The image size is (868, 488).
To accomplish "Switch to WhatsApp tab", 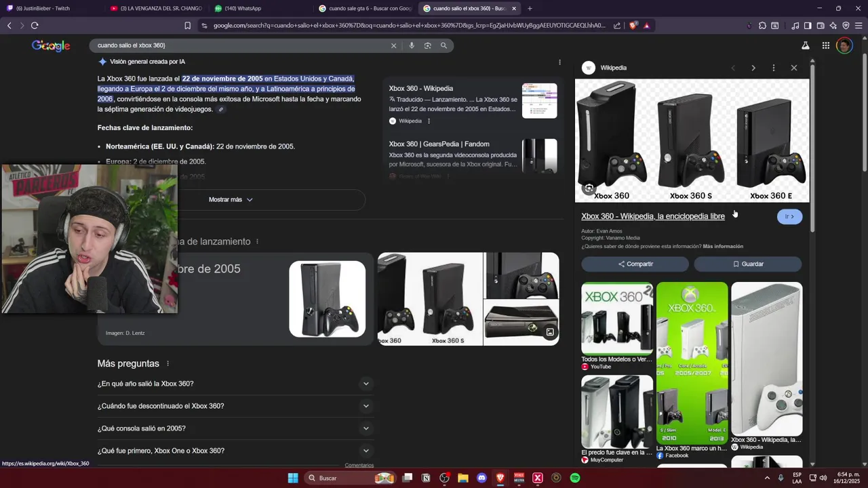I will coord(261,8).
